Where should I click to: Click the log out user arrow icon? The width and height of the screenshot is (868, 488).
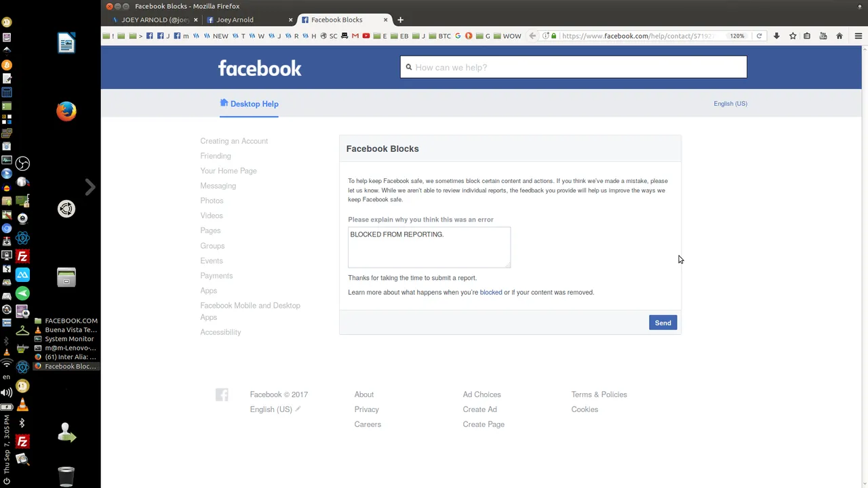pyautogui.click(x=66, y=432)
